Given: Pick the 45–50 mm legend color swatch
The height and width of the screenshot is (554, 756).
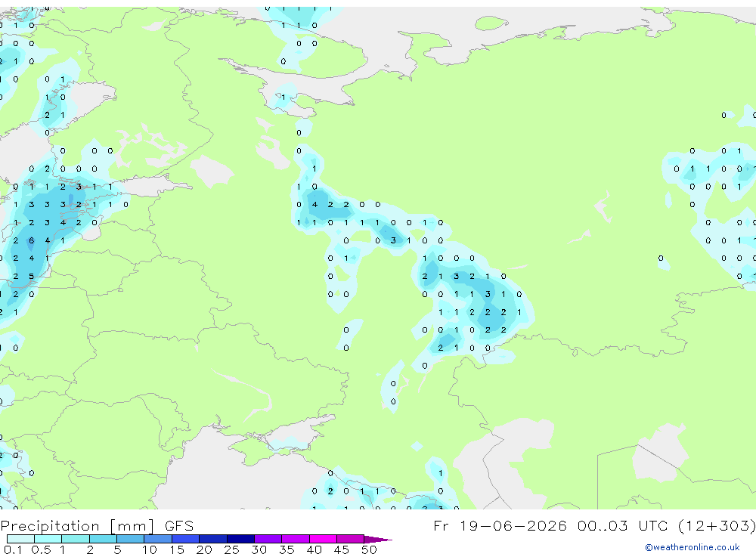Looking at the screenshot, I should tap(350, 539).
